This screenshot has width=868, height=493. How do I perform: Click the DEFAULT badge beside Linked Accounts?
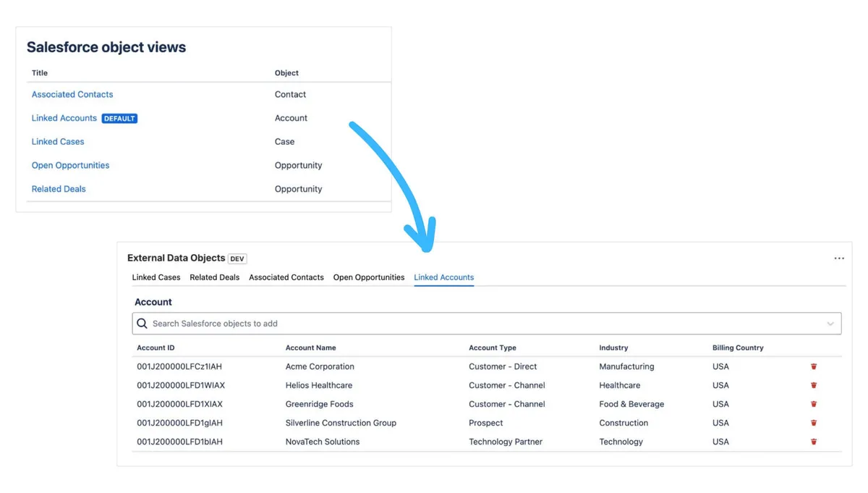[119, 118]
